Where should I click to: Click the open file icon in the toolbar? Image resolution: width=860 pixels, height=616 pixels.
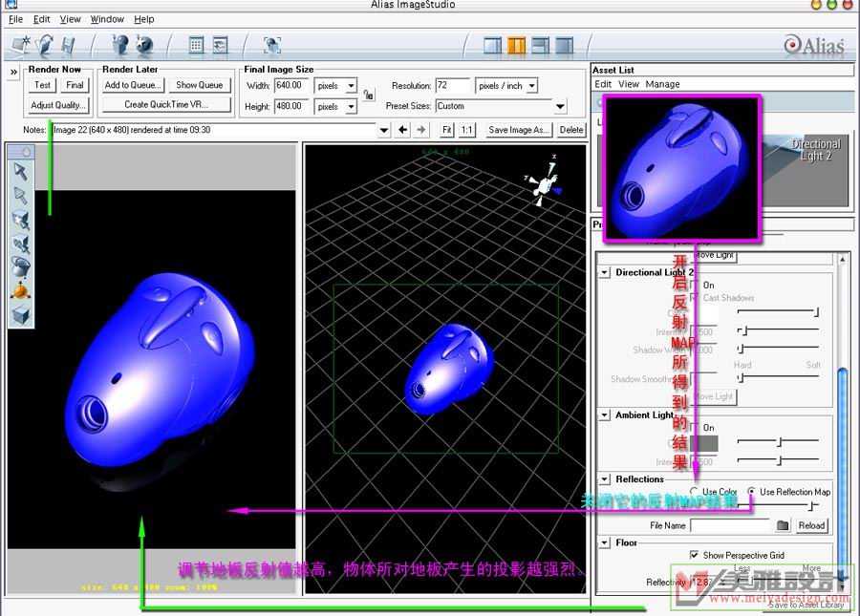click(46, 45)
